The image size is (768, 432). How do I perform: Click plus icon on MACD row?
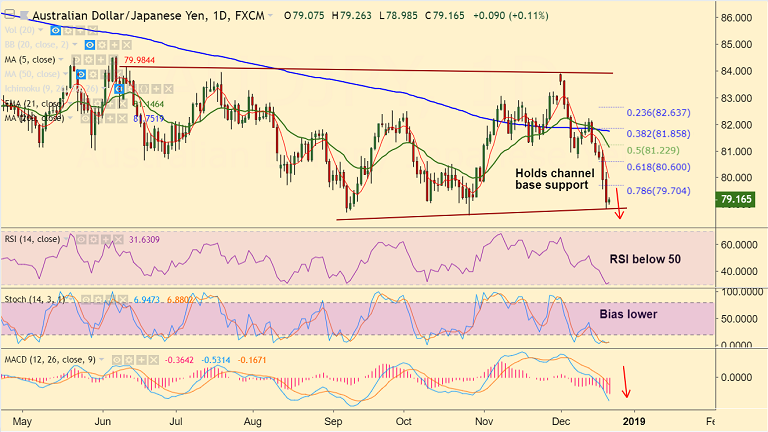coord(142,360)
